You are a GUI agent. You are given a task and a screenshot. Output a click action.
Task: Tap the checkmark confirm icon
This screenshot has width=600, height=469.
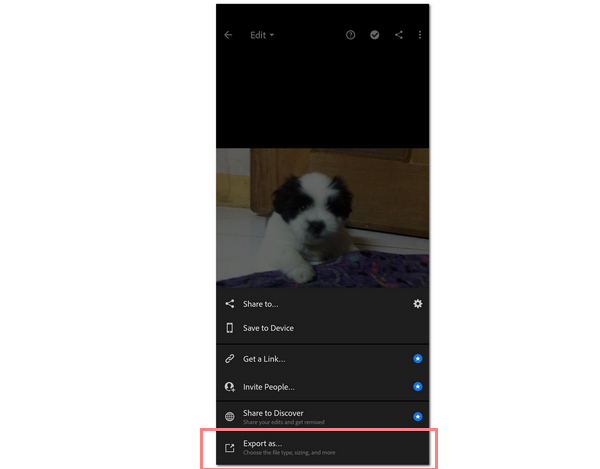pos(375,35)
